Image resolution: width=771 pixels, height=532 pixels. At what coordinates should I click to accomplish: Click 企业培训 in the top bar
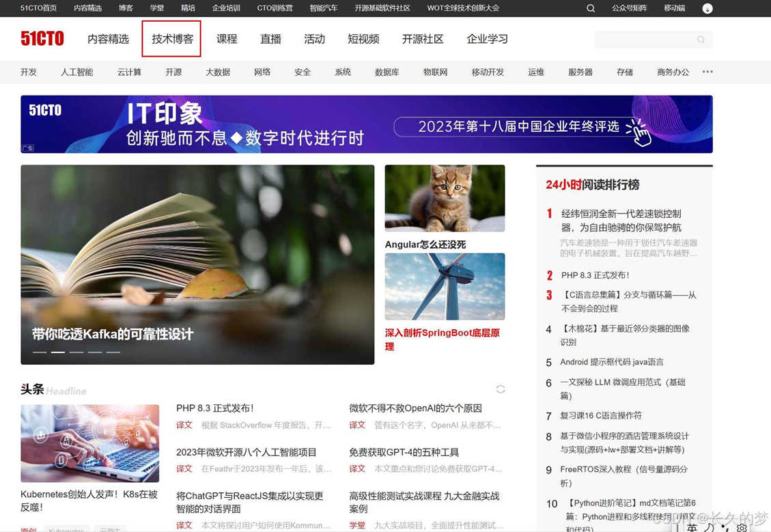pyautogui.click(x=226, y=8)
